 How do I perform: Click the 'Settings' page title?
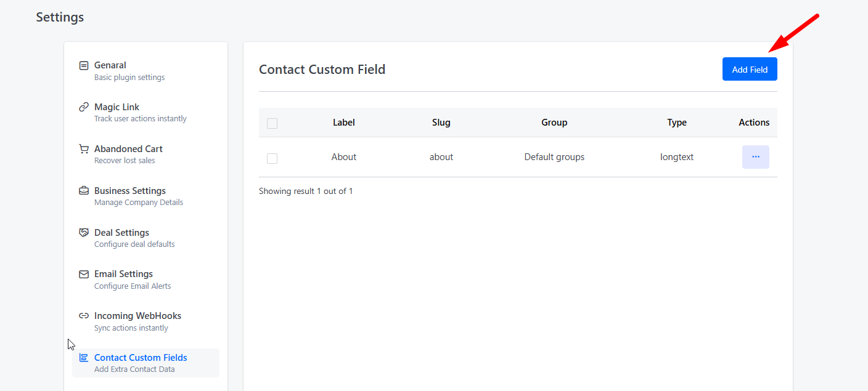(60, 17)
